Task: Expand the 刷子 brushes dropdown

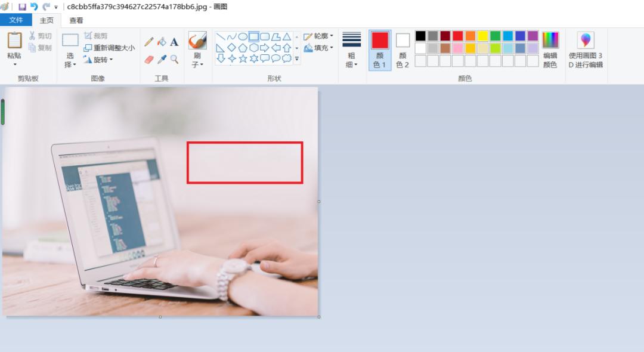Action: click(197, 60)
